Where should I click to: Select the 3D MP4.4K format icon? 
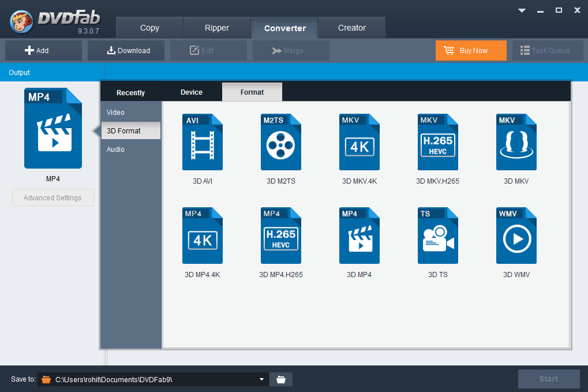click(203, 235)
